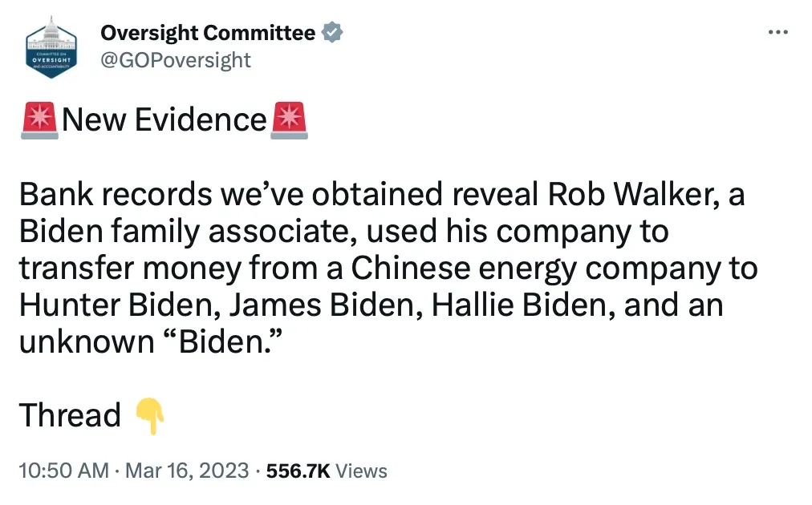Open the three-dot more options menu

click(777, 32)
